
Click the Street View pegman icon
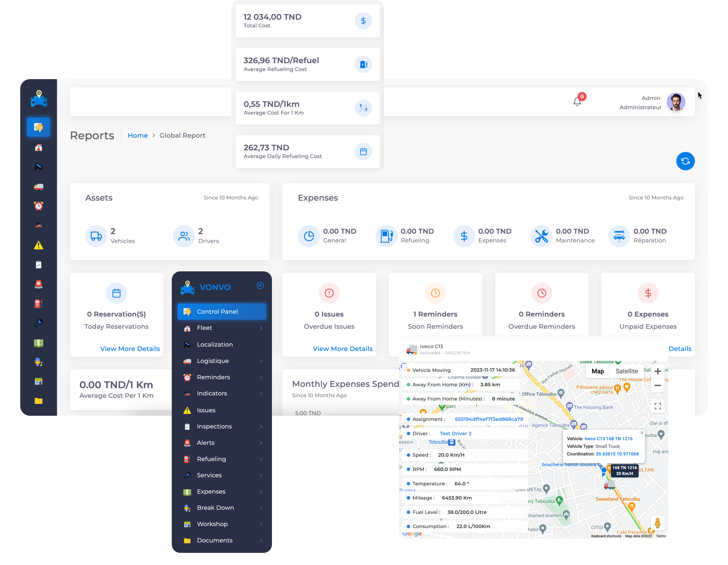[657, 523]
